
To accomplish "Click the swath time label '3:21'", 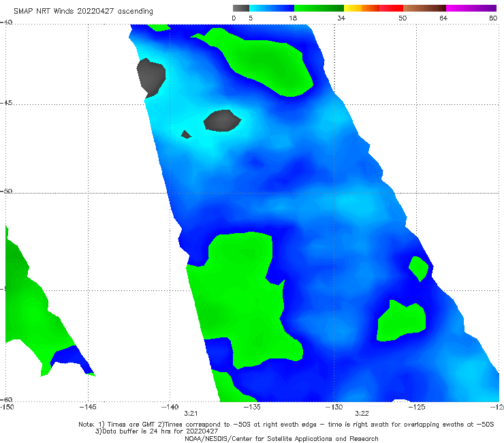I will (191, 414).
